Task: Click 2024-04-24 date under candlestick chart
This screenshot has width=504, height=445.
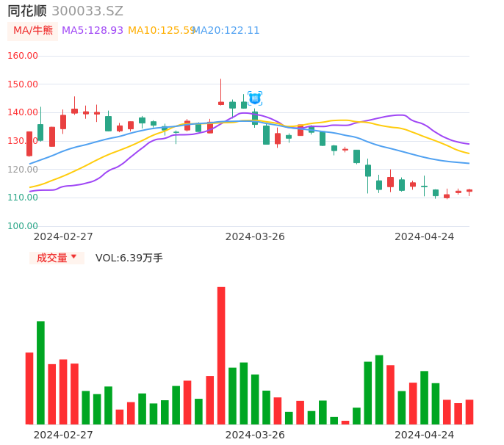Action: [425, 236]
